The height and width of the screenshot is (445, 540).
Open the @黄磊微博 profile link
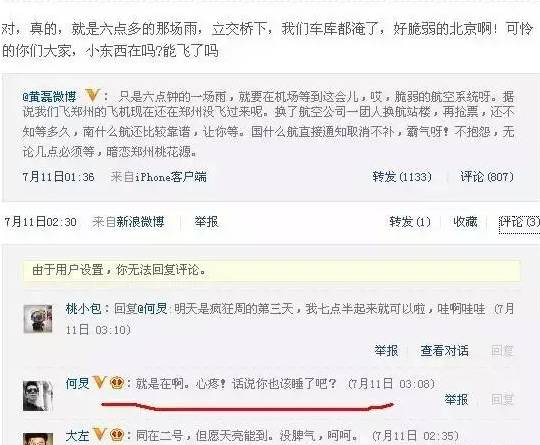tap(49, 96)
